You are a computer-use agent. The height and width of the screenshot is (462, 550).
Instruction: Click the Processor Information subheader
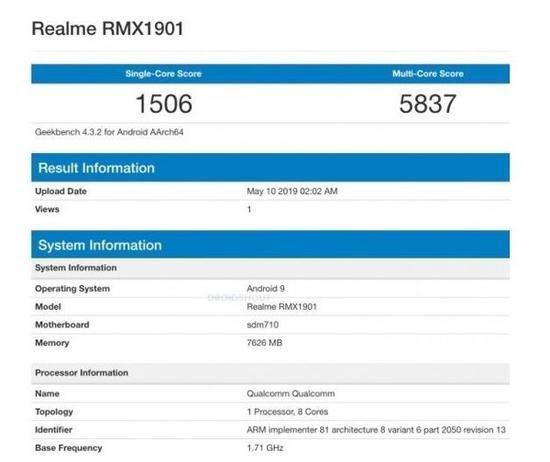click(270, 373)
